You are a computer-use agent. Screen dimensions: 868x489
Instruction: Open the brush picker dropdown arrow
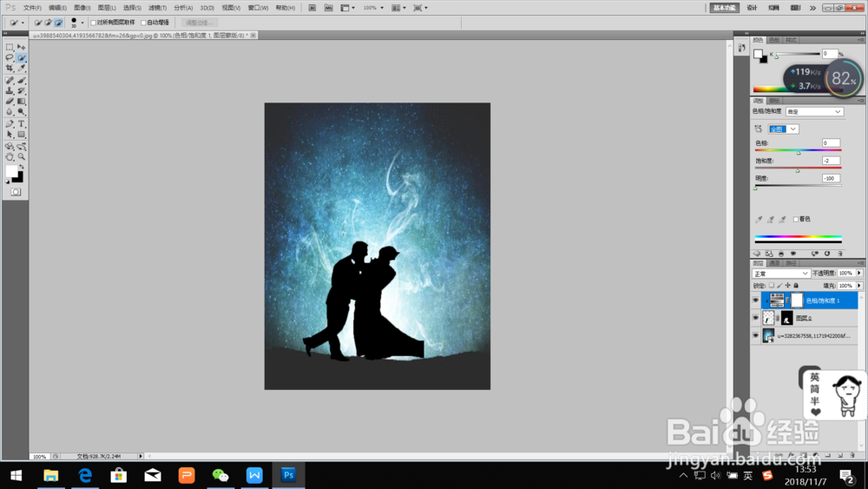82,23
